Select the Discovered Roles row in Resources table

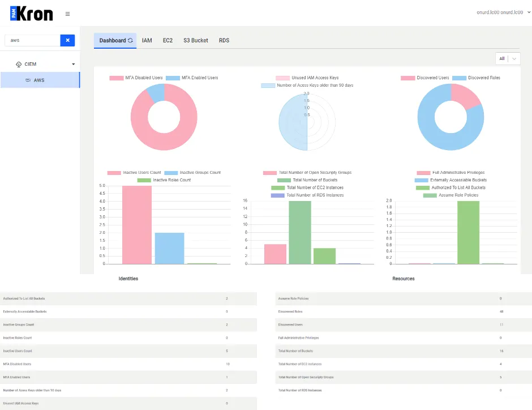[404, 311]
